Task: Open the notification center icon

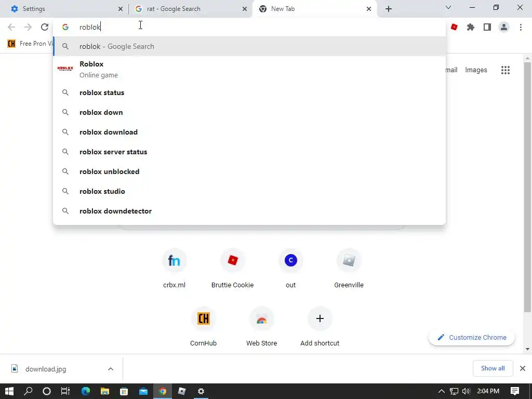Action: tap(515, 391)
